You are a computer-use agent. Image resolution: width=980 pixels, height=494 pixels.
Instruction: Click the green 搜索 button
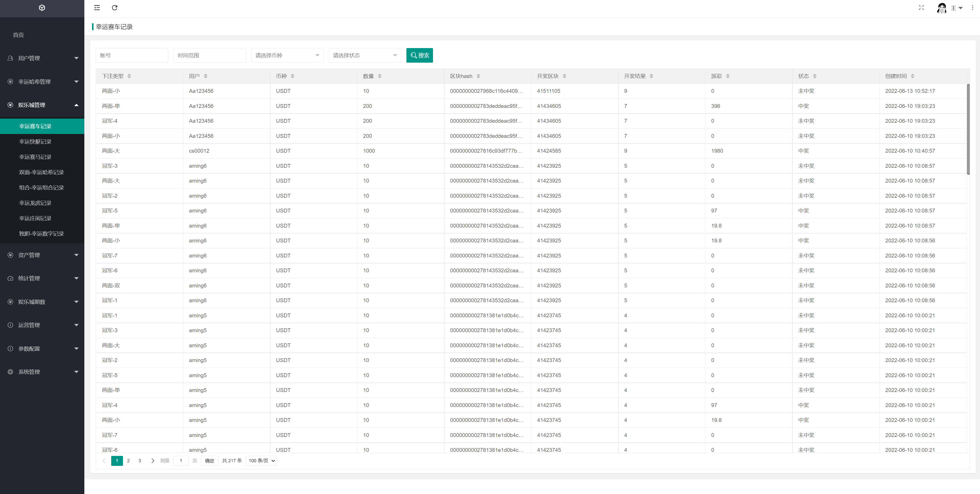tap(419, 55)
